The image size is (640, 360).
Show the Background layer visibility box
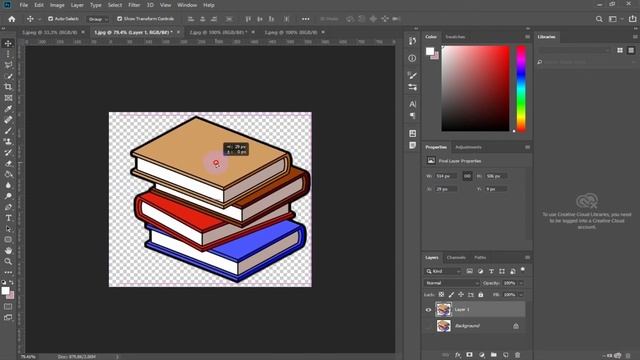coord(428,326)
